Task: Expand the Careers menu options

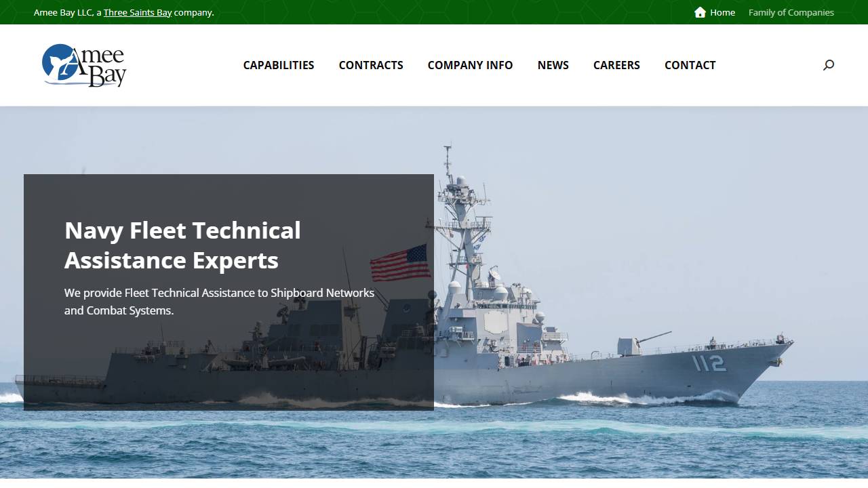Action: click(616, 65)
